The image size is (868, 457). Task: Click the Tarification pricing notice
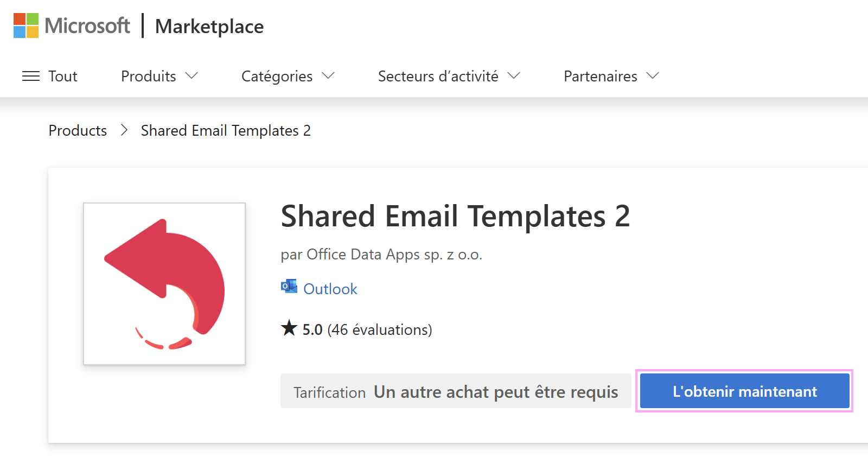(x=456, y=391)
